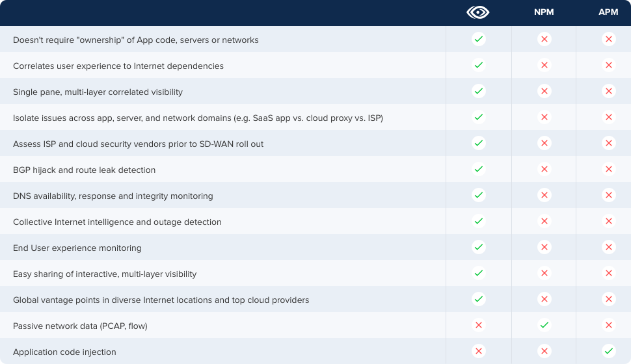Click NPM green check for Passive network data
This screenshot has width=631, height=364.
point(544,325)
